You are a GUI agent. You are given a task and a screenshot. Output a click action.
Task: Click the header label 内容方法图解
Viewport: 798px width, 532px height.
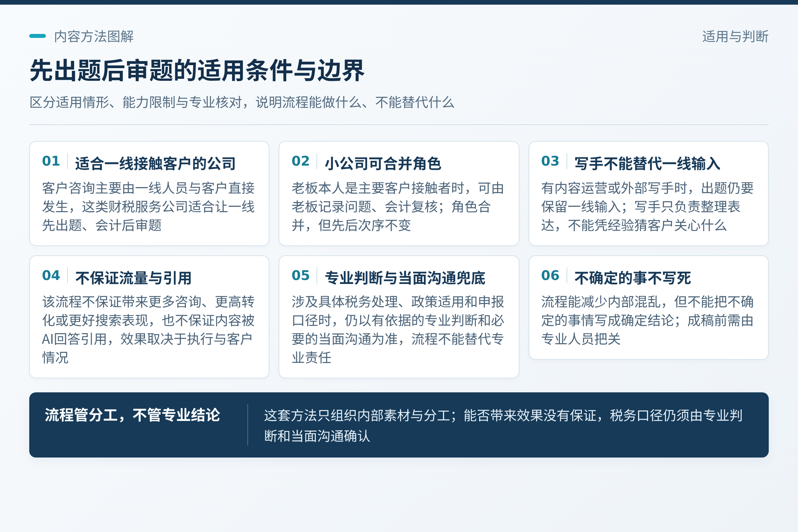coord(94,36)
